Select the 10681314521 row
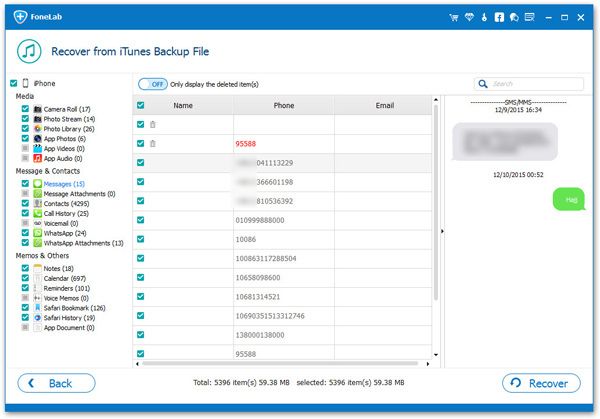The image size is (600, 419). click(282, 297)
